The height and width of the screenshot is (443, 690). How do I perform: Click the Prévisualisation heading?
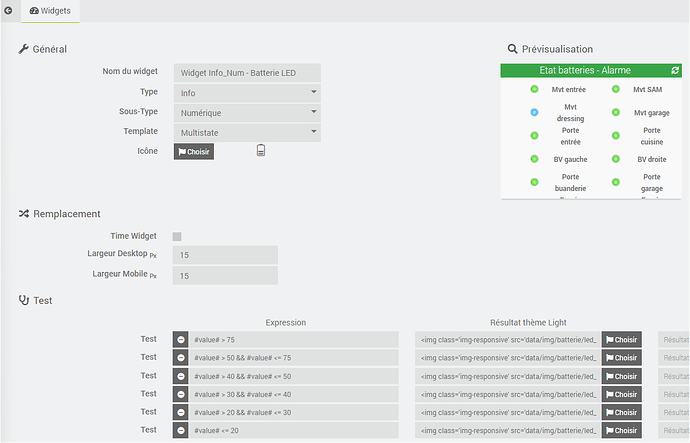point(557,49)
